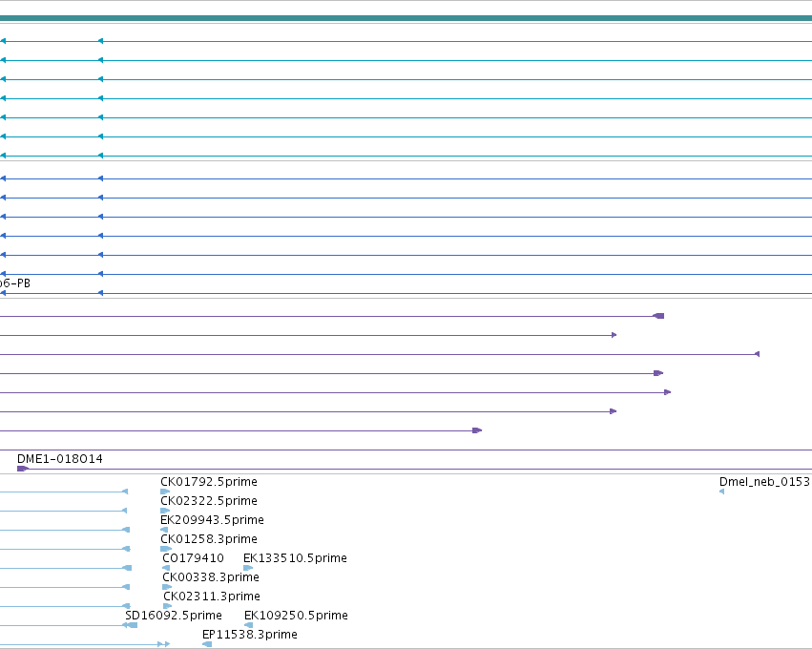Select the CK01792.5prime feature label
This screenshot has width=812, height=649.
coord(209,482)
